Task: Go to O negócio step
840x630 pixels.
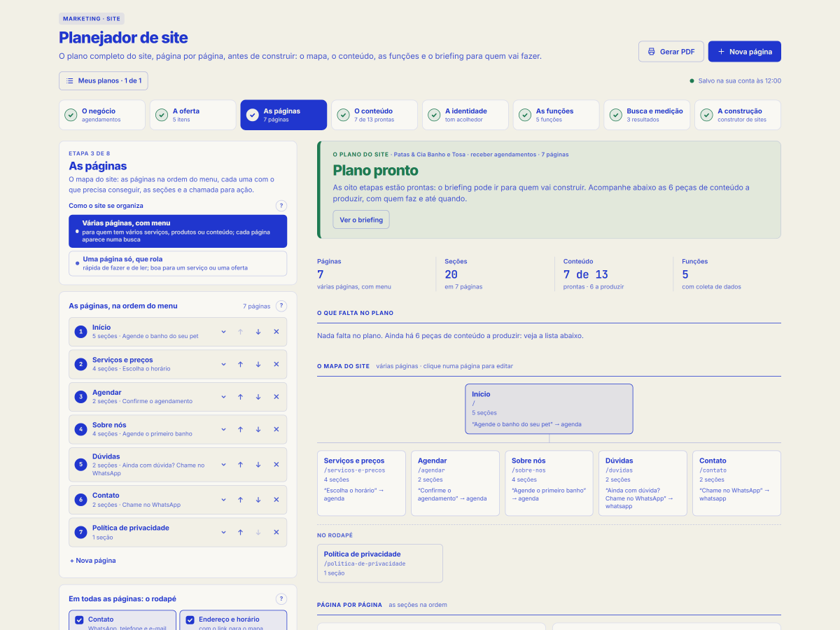Action: (x=102, y=115)
